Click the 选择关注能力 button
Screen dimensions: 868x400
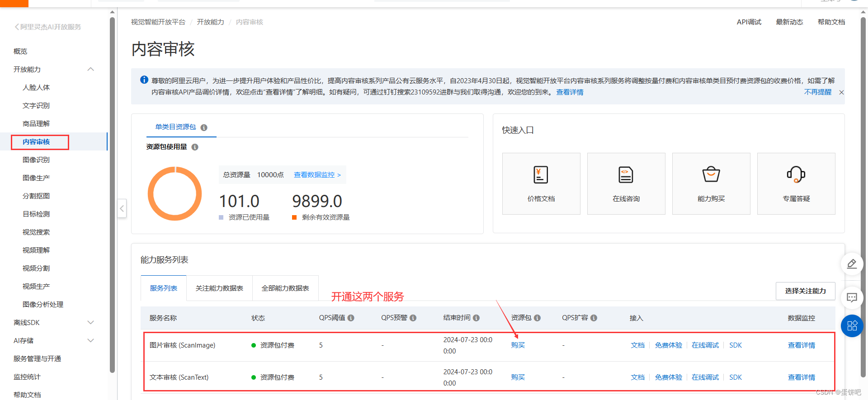coord(805,291)
